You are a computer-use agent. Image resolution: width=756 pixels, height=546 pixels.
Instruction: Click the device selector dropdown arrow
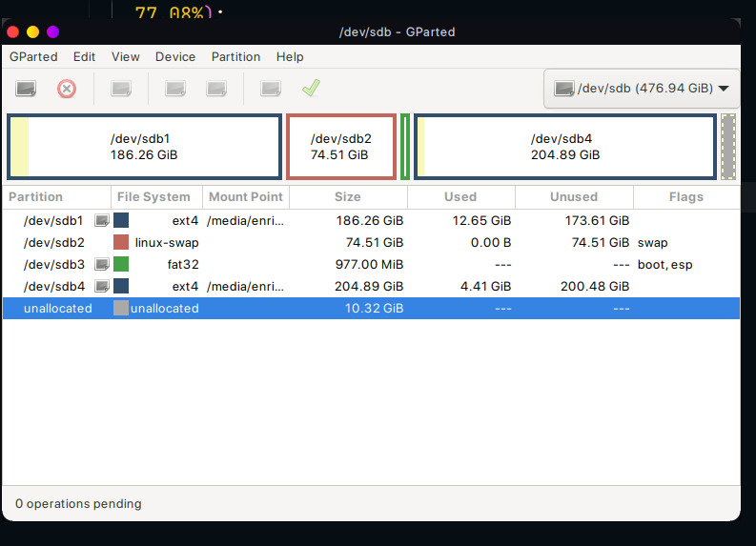tap(724, 89)
